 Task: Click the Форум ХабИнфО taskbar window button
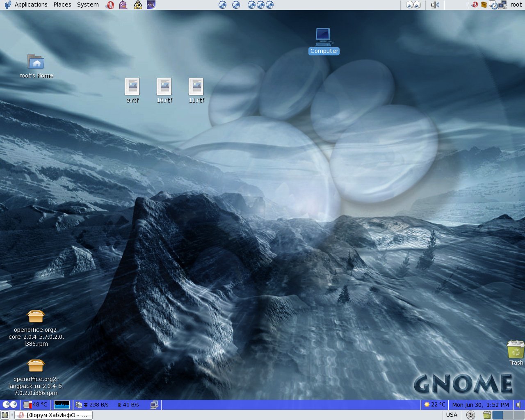click(x=54, y=415)
